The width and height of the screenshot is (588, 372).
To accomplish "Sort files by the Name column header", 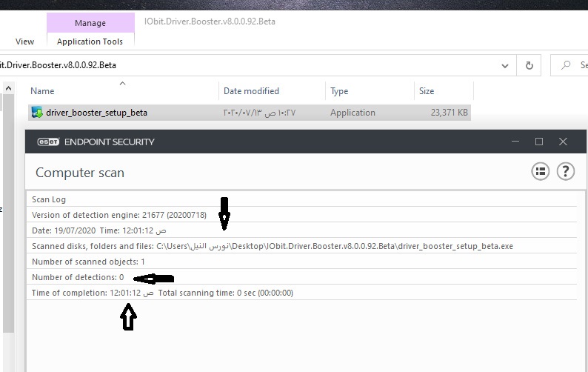I will [x=43, y=91].
